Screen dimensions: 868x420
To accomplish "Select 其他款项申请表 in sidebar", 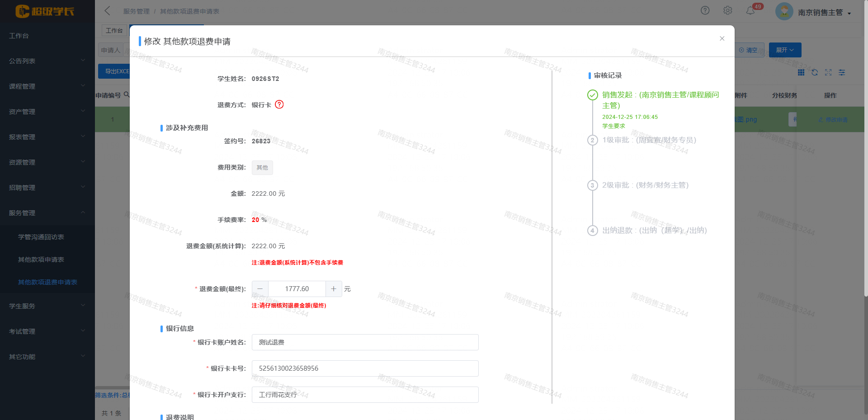I will click(41, 260).
